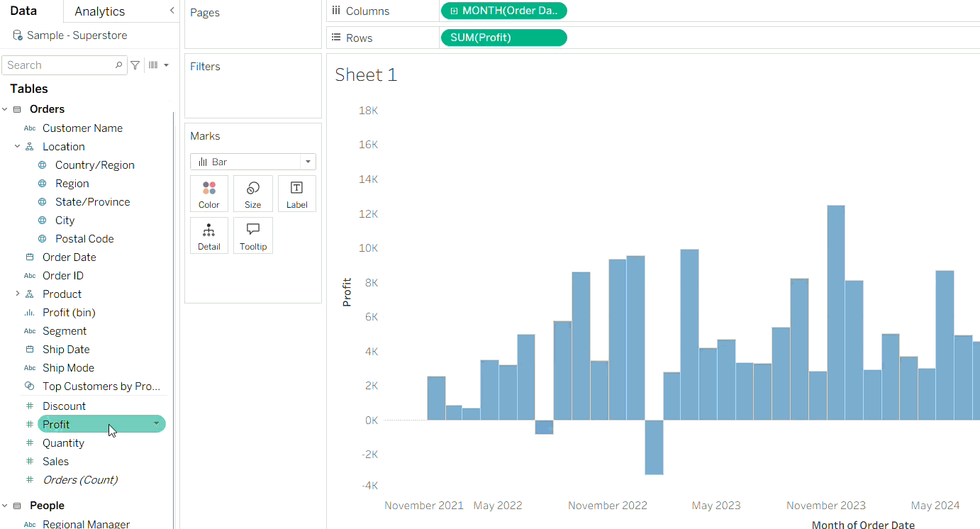Viewport: 980px width, 529px height.
Task: Collapse the Orders table
Action: click(6, 109)
